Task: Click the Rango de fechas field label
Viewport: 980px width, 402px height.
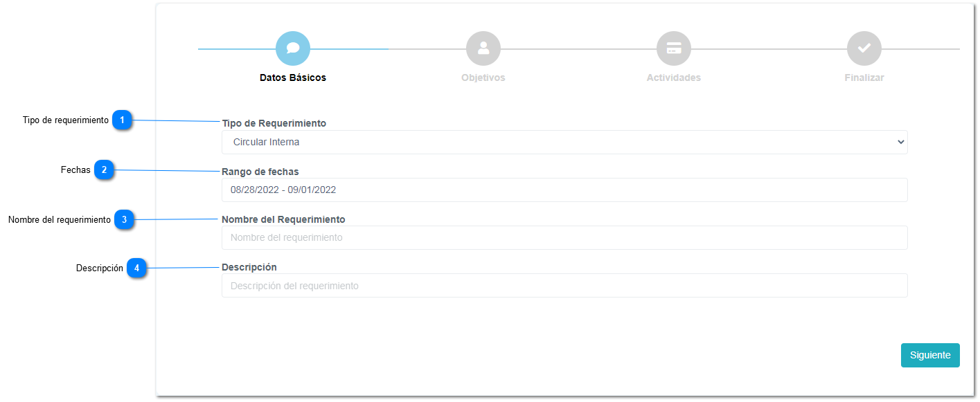Action: tap(260, 171)
